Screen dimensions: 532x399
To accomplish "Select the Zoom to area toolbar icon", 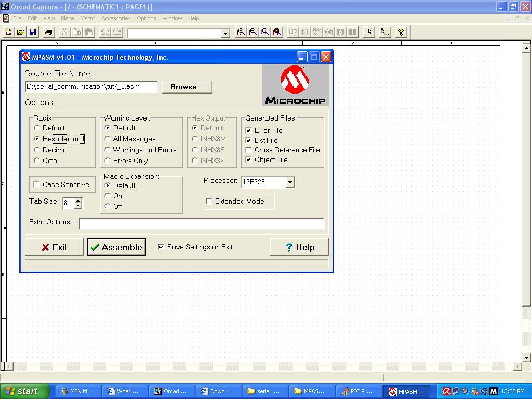I will 265,32.
